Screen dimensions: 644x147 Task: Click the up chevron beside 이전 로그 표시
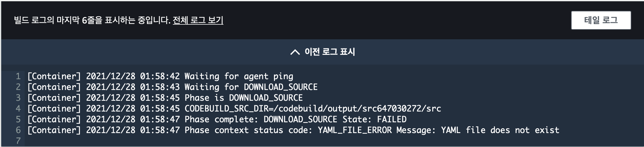click(x=295, y=52)
